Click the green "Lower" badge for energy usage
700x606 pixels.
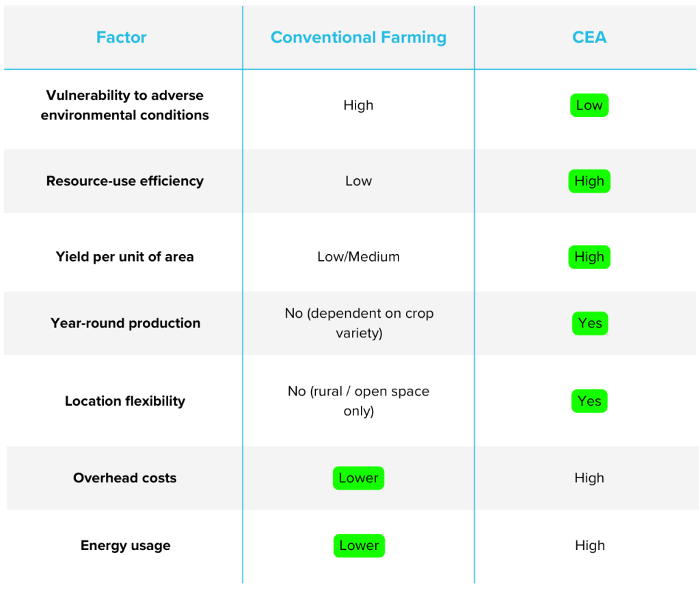coord(358,545)
